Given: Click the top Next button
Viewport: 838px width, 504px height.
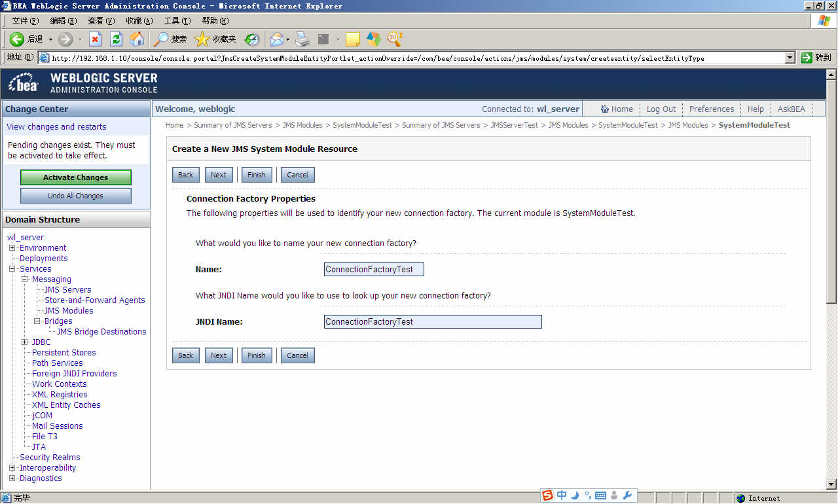Looking at the screenshot, I should click(219, 175).
